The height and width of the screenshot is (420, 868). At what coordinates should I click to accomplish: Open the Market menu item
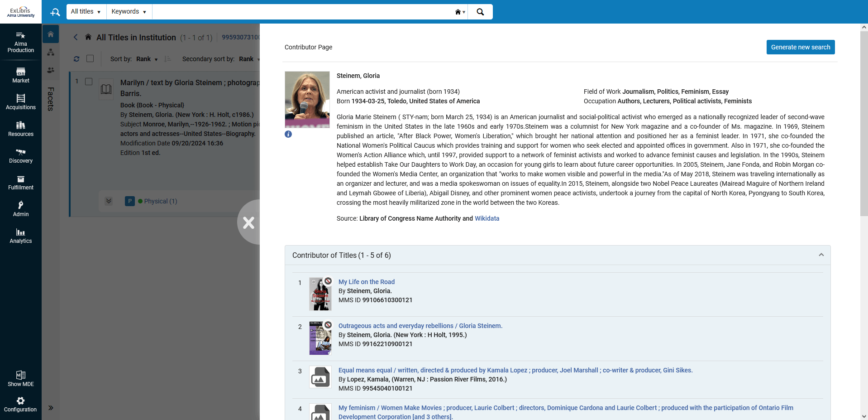21,75
